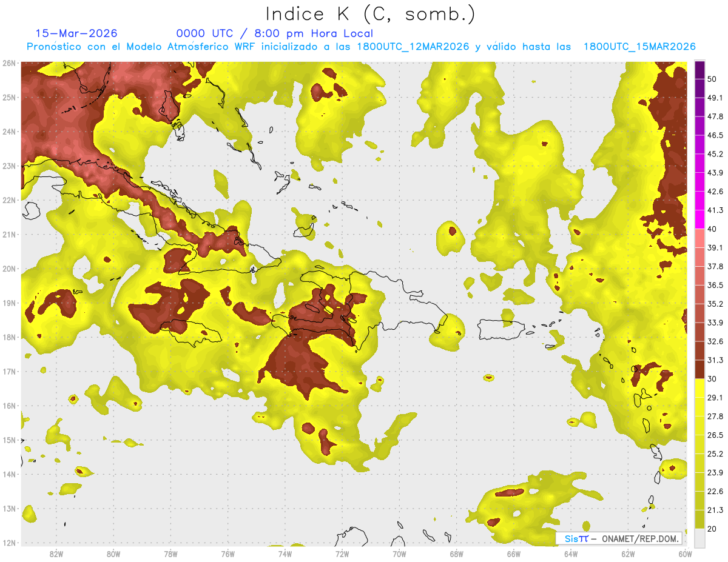728x562 pixels.
Task: Select the scale label "46.5"
Action: (x=715, y=135)
